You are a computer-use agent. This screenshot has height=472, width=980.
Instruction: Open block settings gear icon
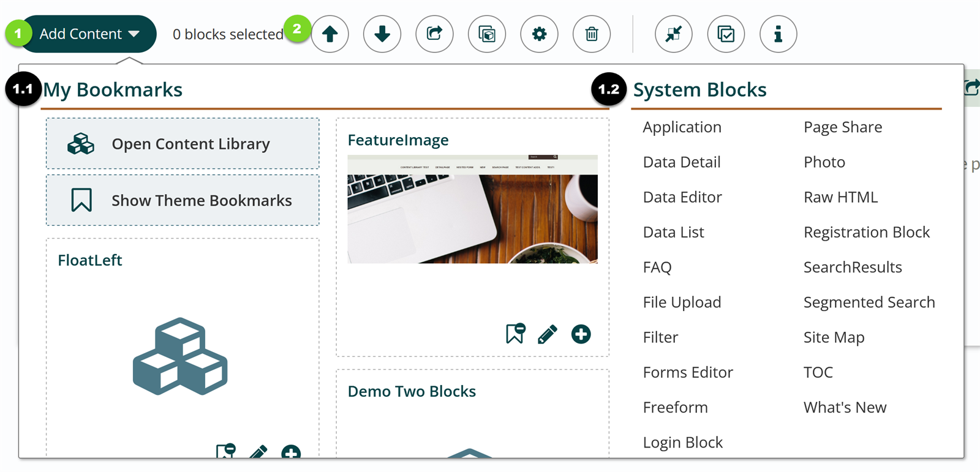[x=539, y=34]
